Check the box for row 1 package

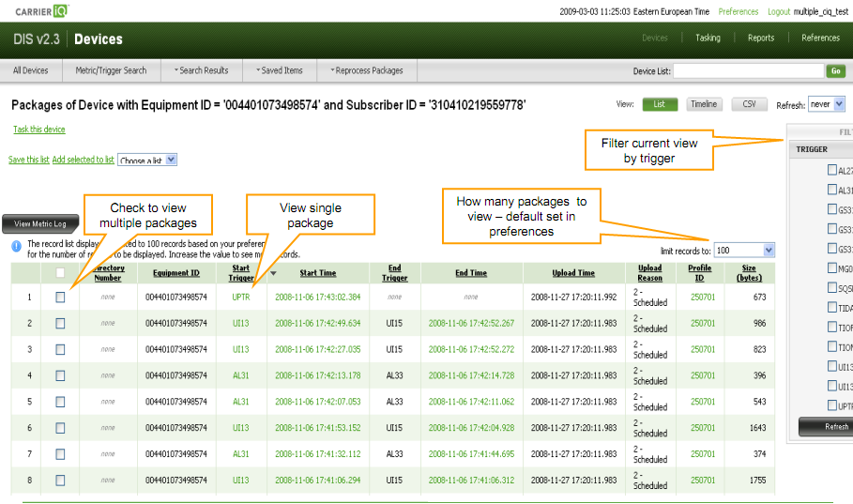[60, 297]
